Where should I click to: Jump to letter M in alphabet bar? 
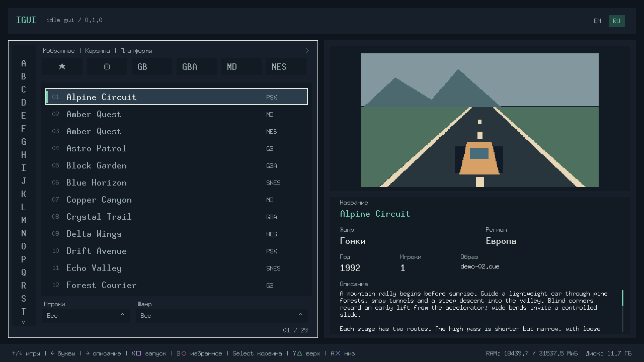[23, 220]
